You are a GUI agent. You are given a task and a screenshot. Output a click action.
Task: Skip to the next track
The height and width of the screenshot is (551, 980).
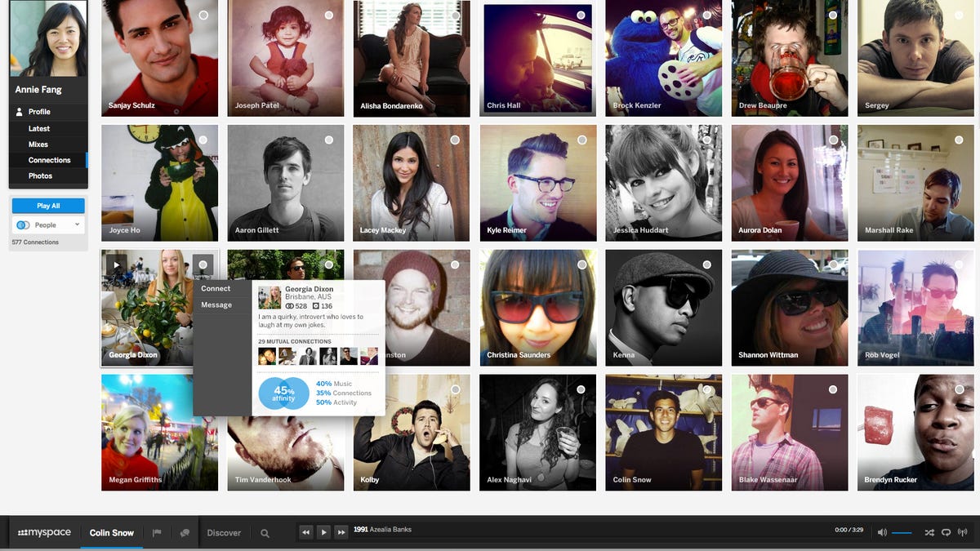click(341, 532)
